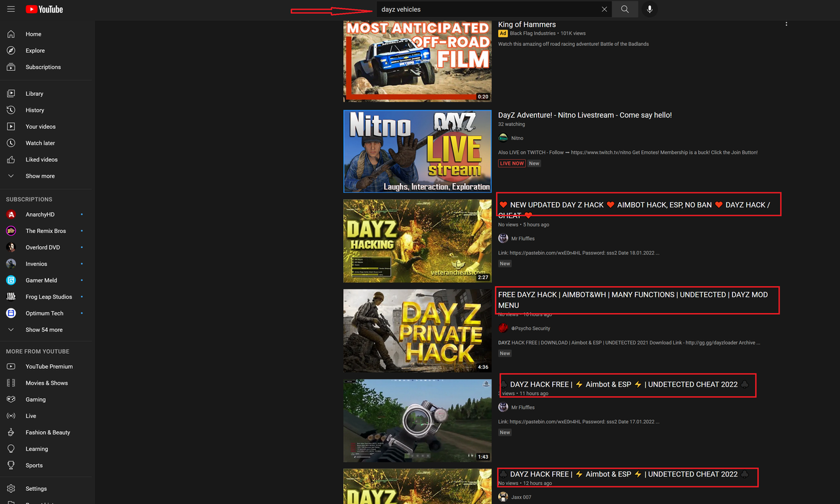Click the Home icon

click(11, 34)
